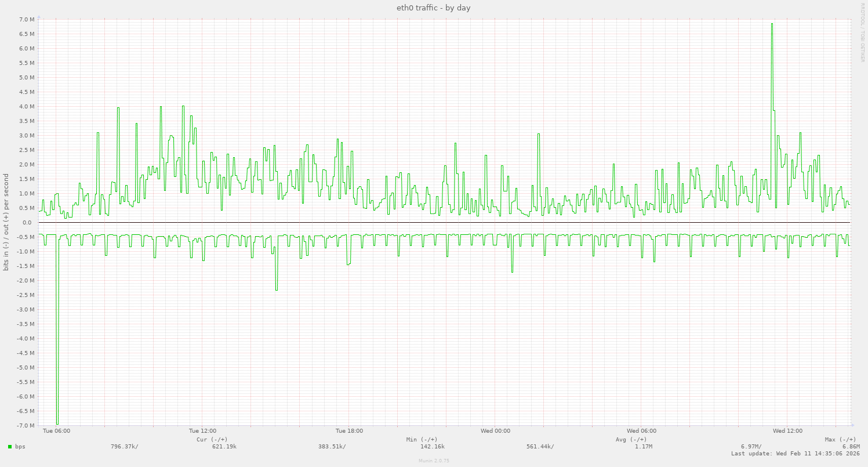Click the 'Max (-/+)' column header
This screenshot has height=467, width=868.
click(840, 439)
